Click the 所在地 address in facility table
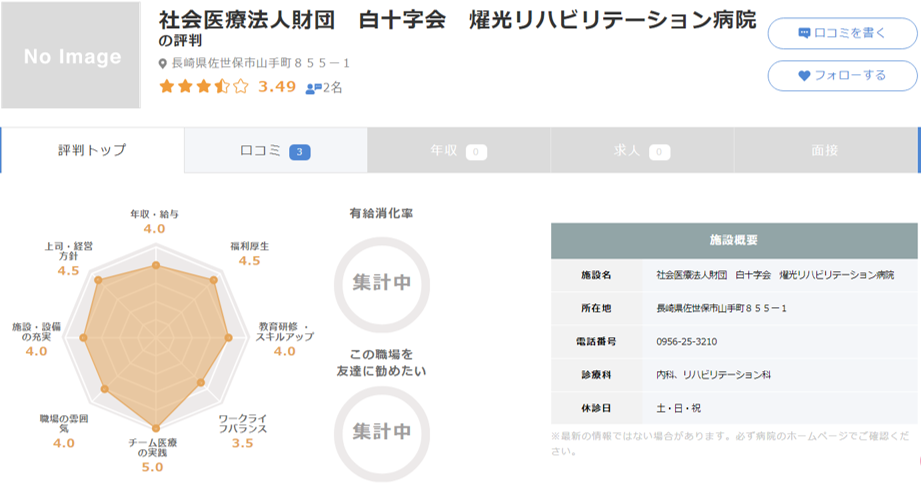 pyautogui.click(x=722, y=308)
